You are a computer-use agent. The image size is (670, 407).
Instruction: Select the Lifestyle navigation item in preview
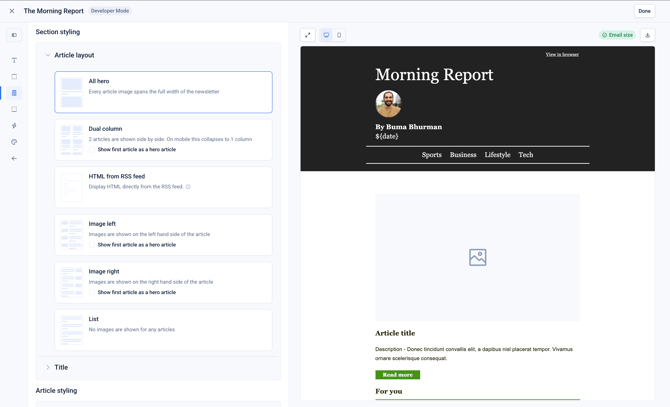pyautogui.click(x=497, y=155)
